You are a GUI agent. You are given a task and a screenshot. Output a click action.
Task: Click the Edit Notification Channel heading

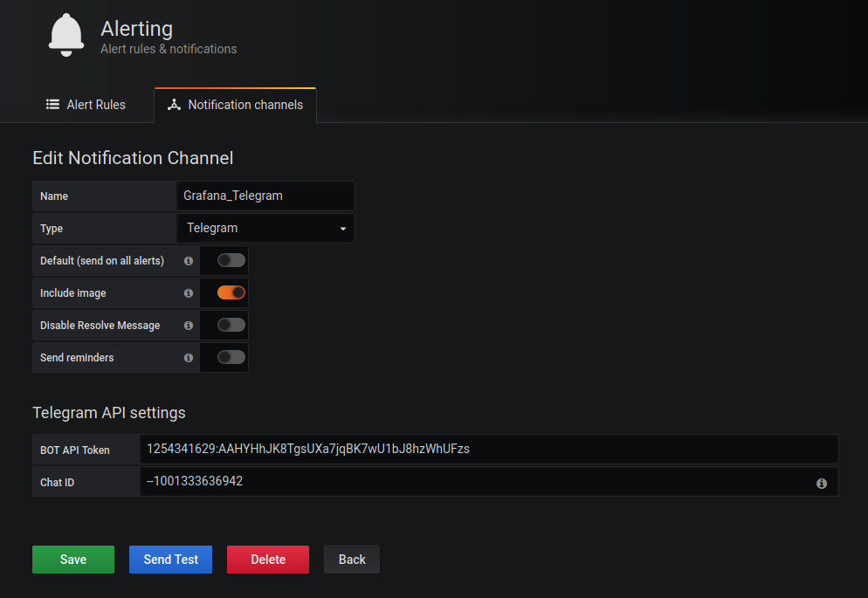point(133,158)
